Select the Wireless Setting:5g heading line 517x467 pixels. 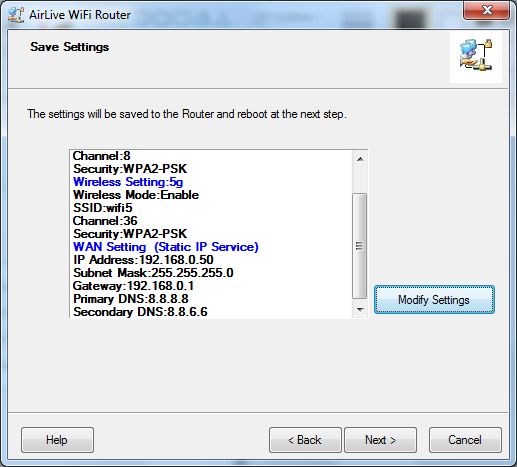pyautogui.click(x=128, y=182)
